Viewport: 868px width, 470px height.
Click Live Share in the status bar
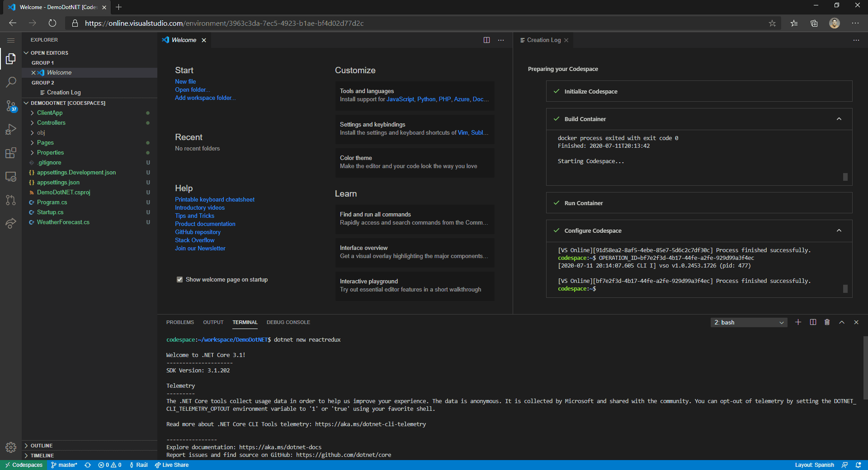(x=172, y=465)
